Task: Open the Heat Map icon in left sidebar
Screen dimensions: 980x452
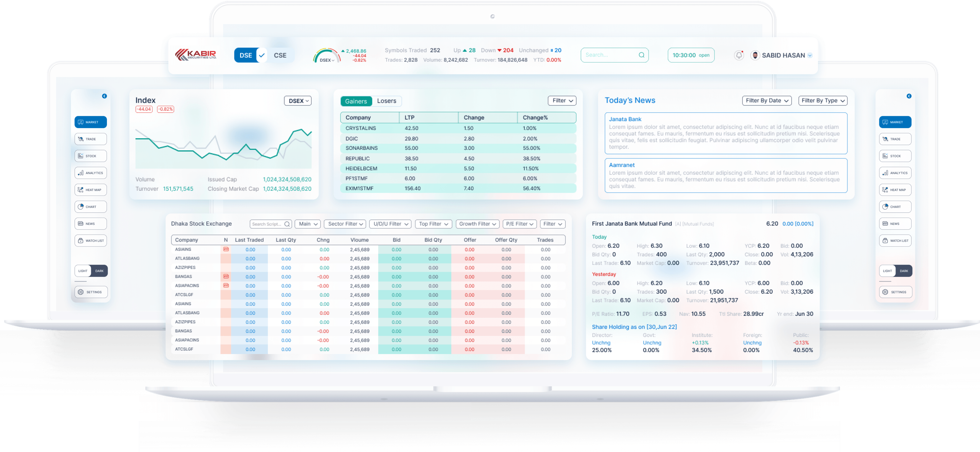Action: (81, 190)
